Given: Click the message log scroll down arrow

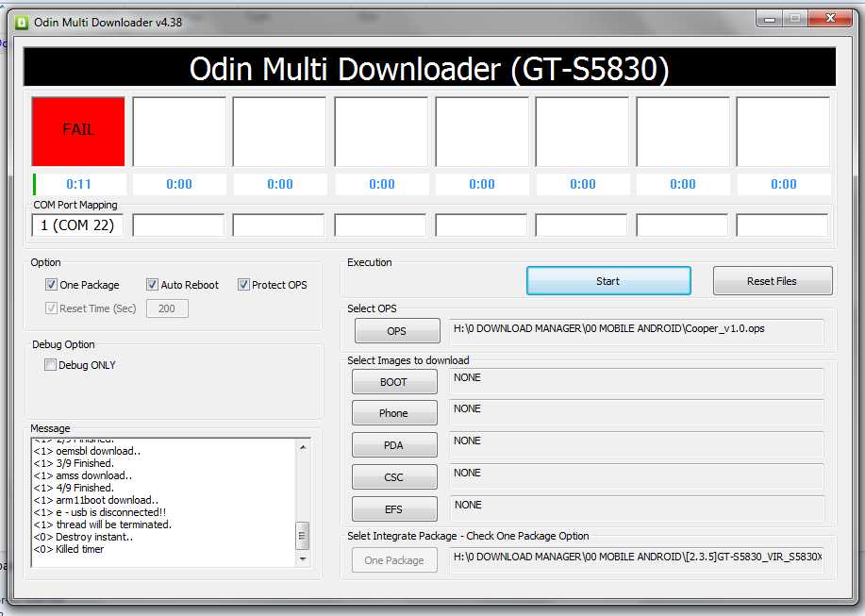Looking at the screenshot, I should tap(303, 558).
